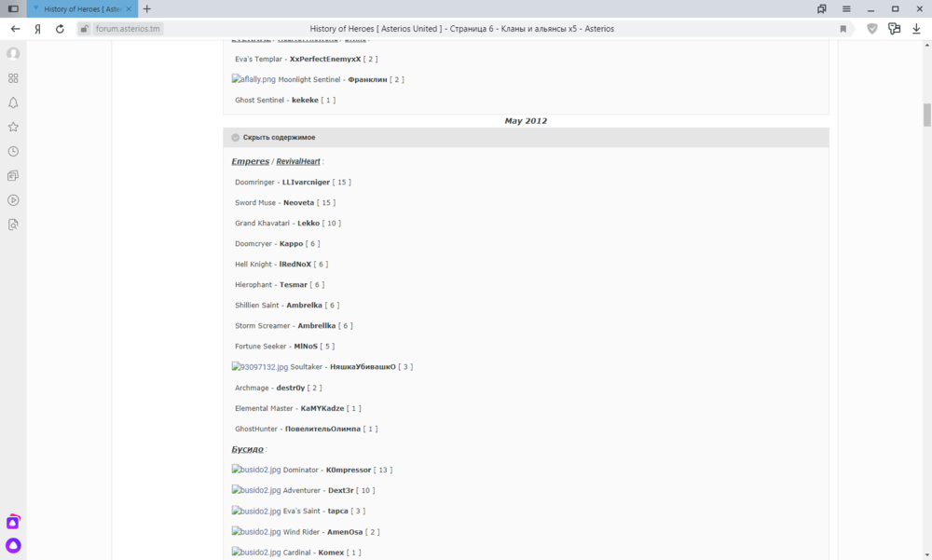
Task: Go back to the previous page
Action: coord(16,29)
